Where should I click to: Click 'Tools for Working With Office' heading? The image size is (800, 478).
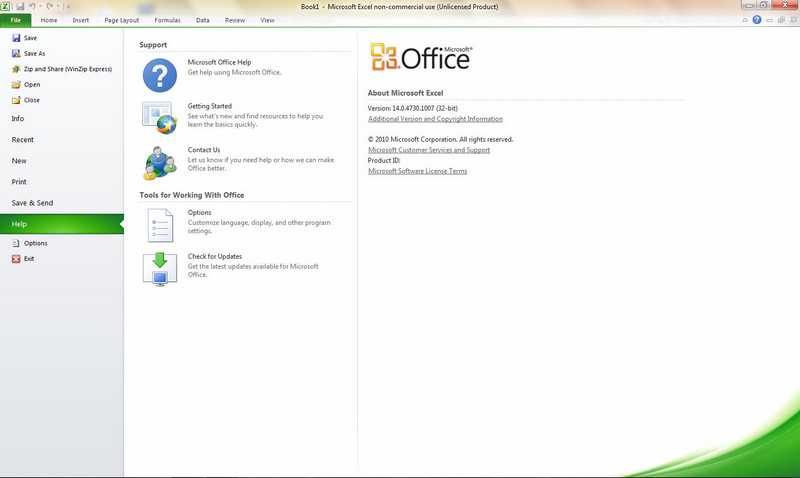tap(192, 195)
